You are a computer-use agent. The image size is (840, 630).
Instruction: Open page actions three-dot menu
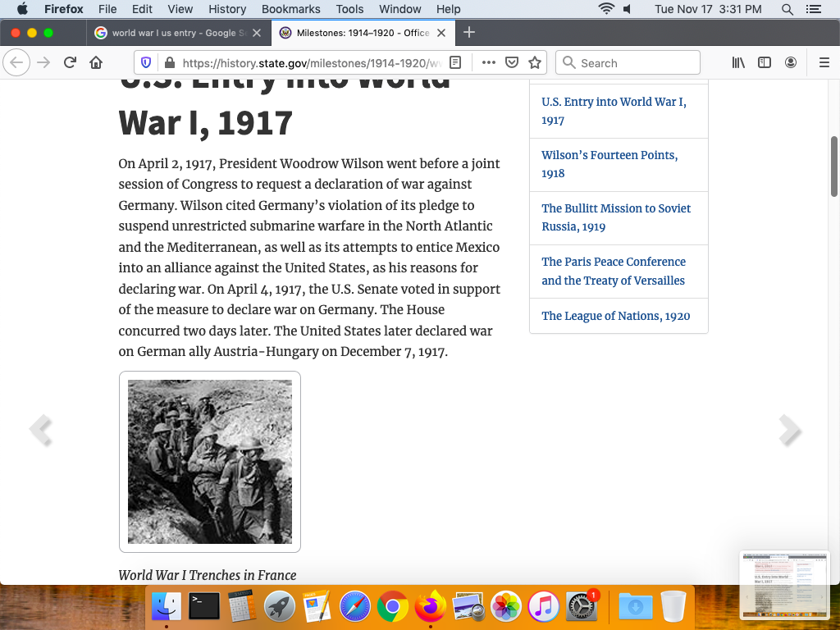[489, 63]
